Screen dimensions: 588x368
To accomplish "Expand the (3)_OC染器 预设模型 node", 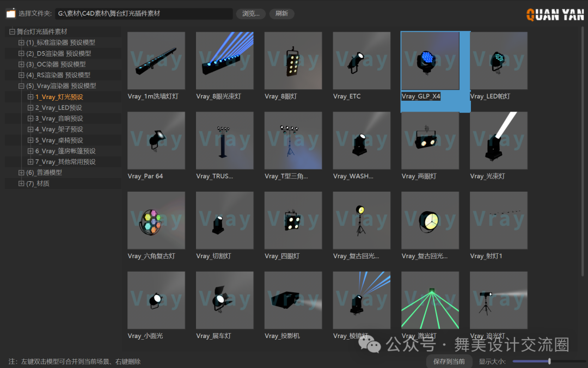I will [21, 64].
